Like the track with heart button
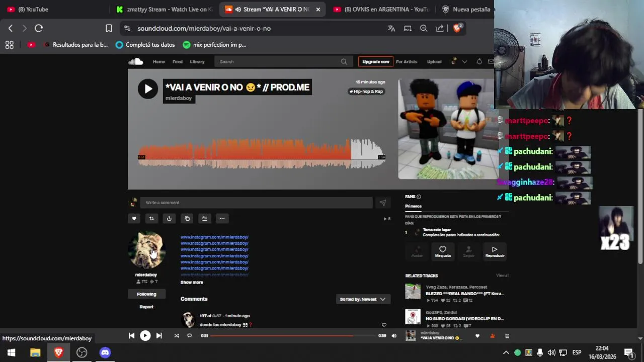The width and height of the screenshot is (644, 362). tap(134, 218)
